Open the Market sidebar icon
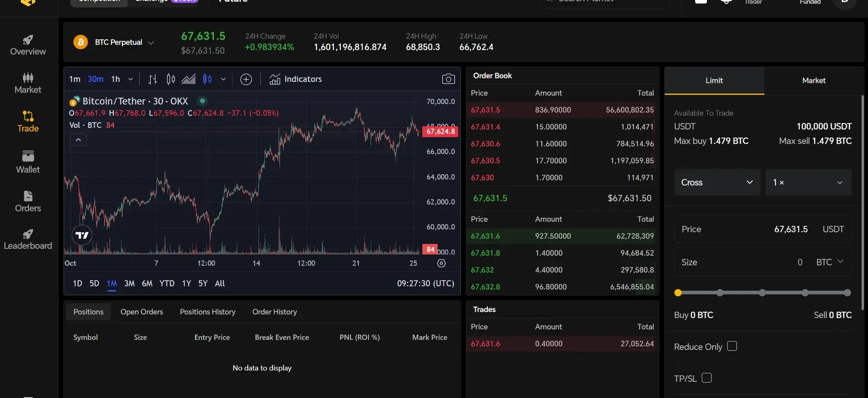Screen dimensions: 868x398 [x=28, y=83]
